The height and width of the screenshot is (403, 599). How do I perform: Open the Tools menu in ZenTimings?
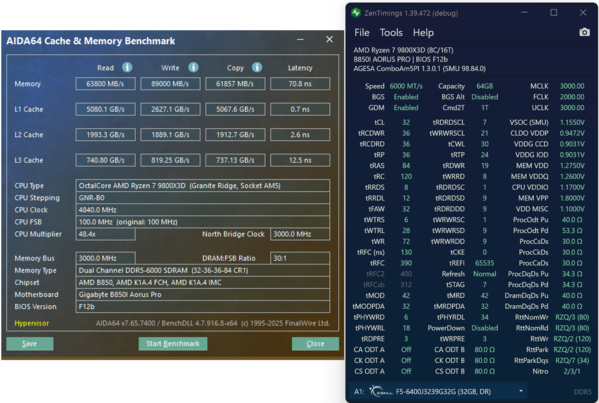(x=391, y=32)
